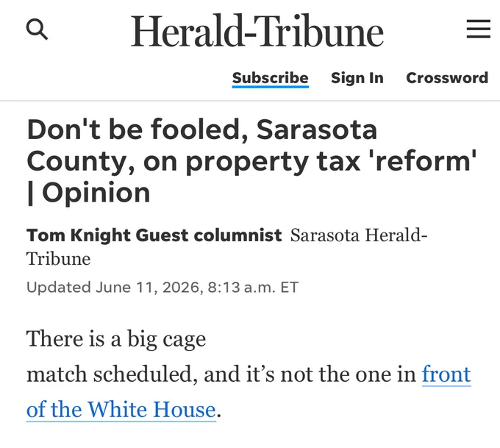This screenshot has width=500, height=448.
Task: Open the hamburger menu icon
Action: coord(479,29)
